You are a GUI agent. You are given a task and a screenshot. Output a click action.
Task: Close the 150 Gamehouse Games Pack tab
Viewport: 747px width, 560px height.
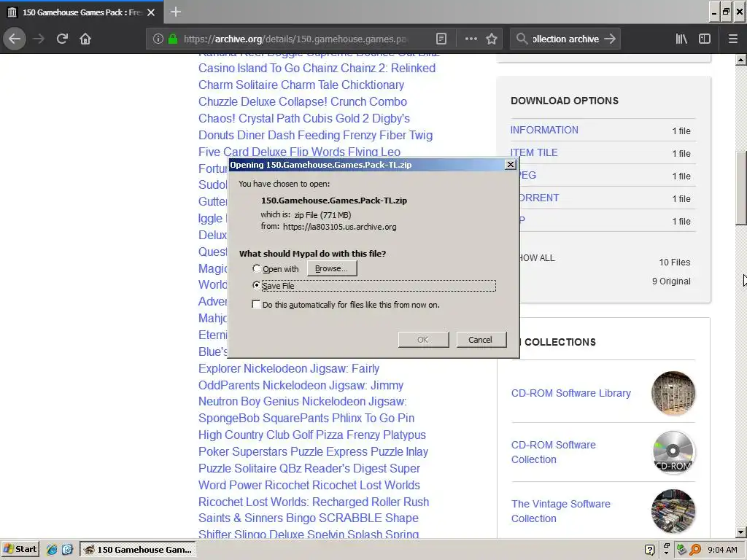151,12
